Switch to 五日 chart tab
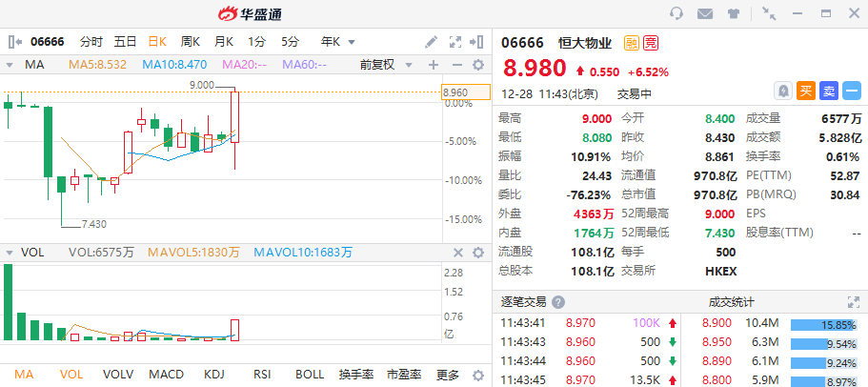The height and width of the screenshot is (387, 868). click(x=125, y=42)
